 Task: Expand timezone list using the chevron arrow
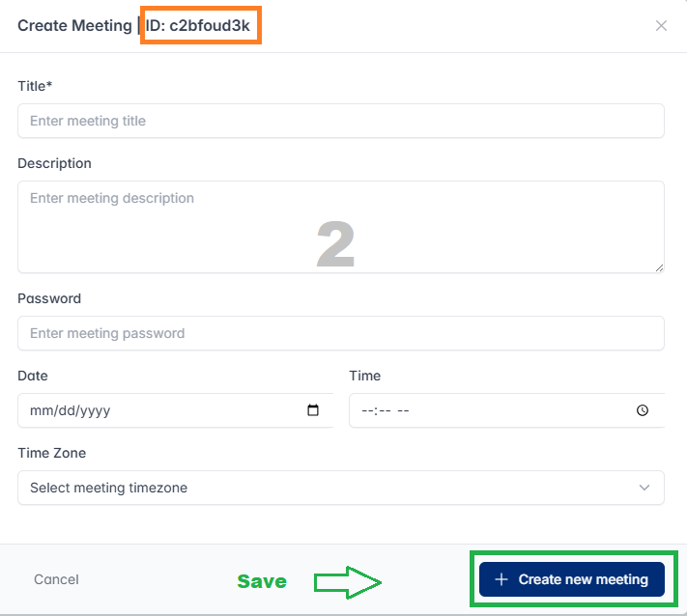(x=644, y=488)
